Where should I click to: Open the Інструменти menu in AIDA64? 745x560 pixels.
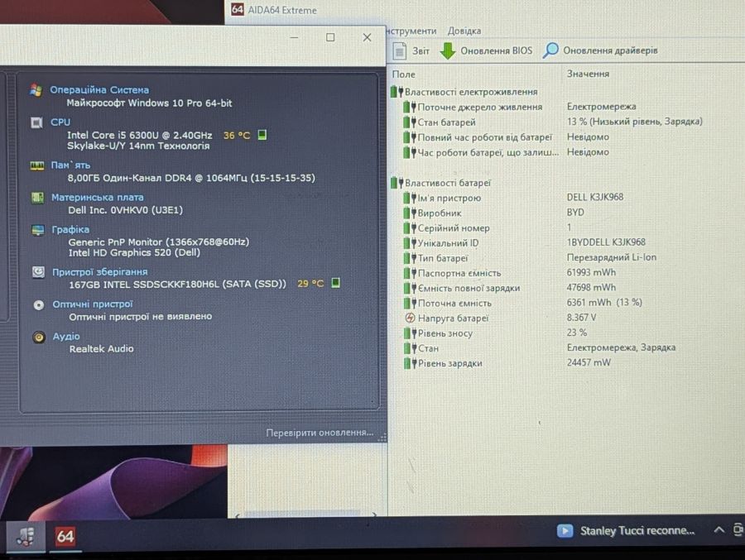(411, 31)
